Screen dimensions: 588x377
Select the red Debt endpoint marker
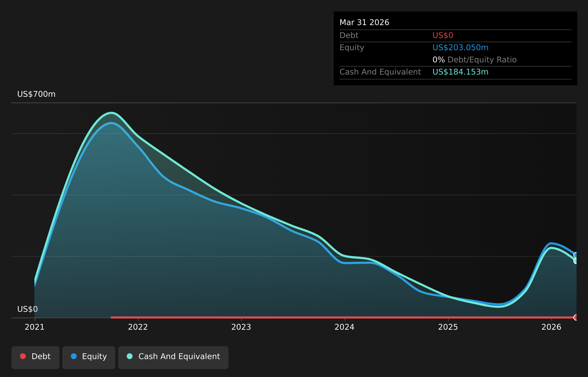576,318
